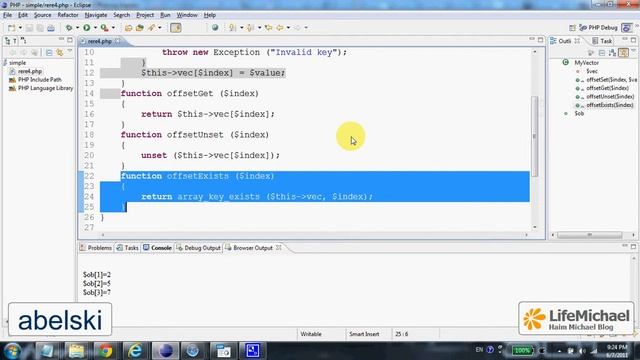
Task: Click the Search wand toolbar icon
Action: pos(151,28)
